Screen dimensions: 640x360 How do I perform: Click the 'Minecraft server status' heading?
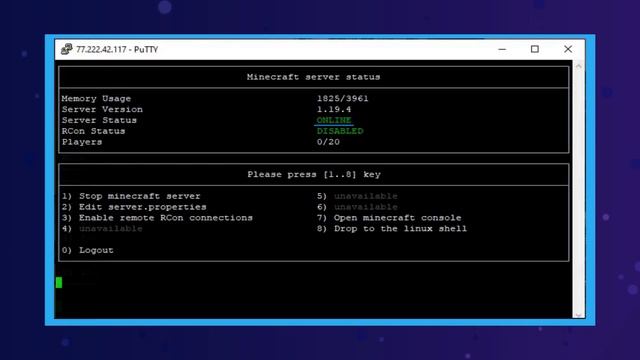click(x=313, y=77)
